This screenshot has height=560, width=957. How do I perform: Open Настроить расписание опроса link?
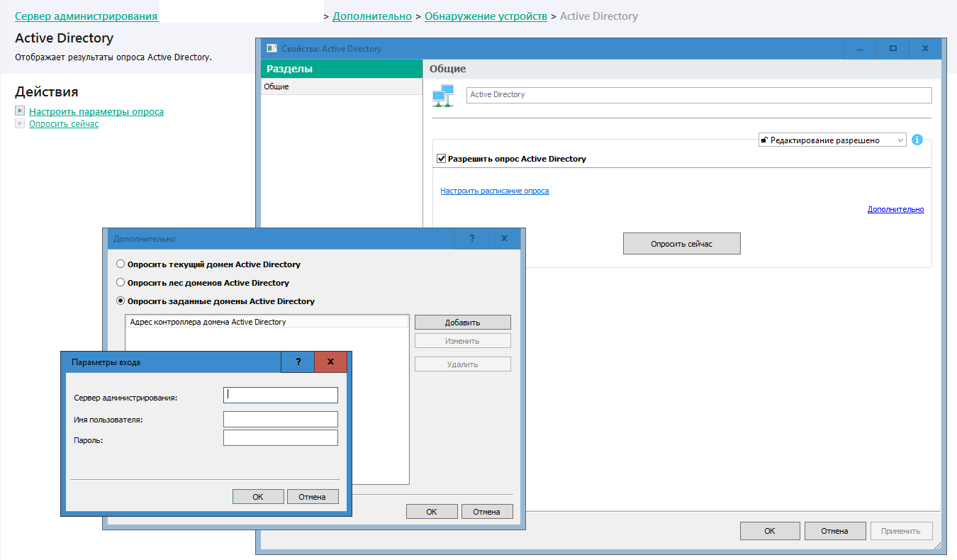click(495, 191)
